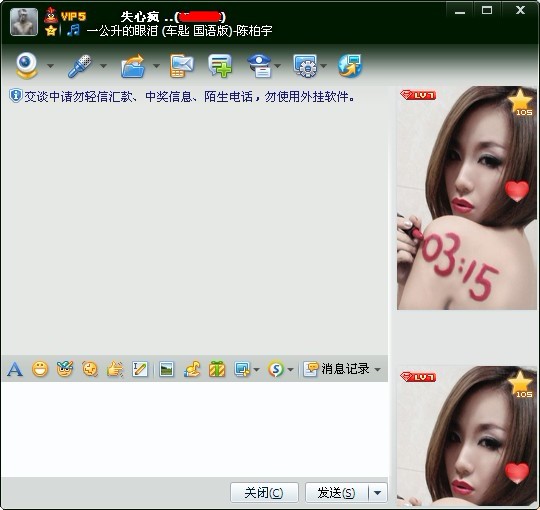Expand the video call dropdown arrow
Screen dimensions: 540x510
pyautogui.click(x=50, y=65)
